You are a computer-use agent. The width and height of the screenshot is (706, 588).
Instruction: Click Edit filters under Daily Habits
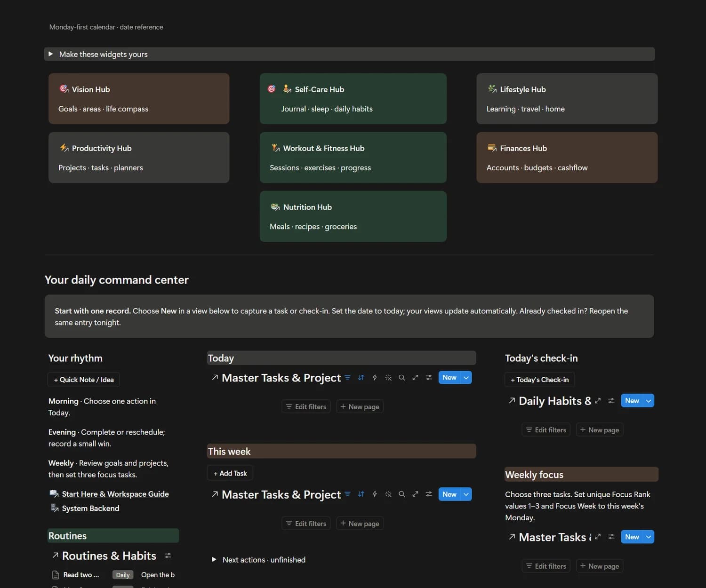546,430
